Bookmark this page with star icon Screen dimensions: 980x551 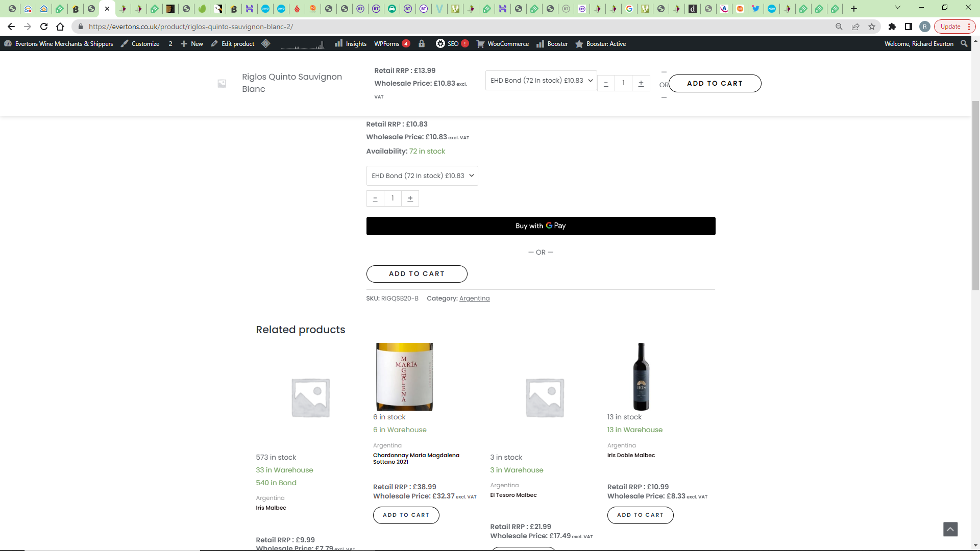coord(872,27)
